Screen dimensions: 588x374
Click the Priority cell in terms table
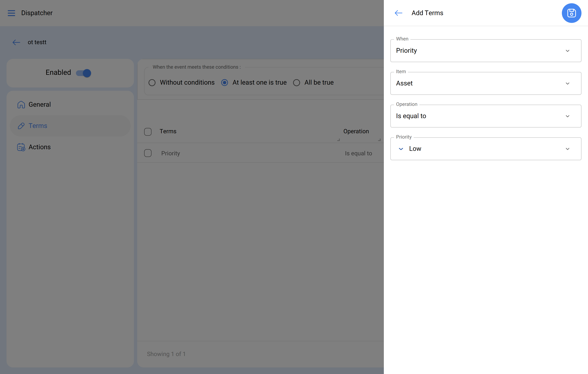pyautogui.click(x=170, y=153)
